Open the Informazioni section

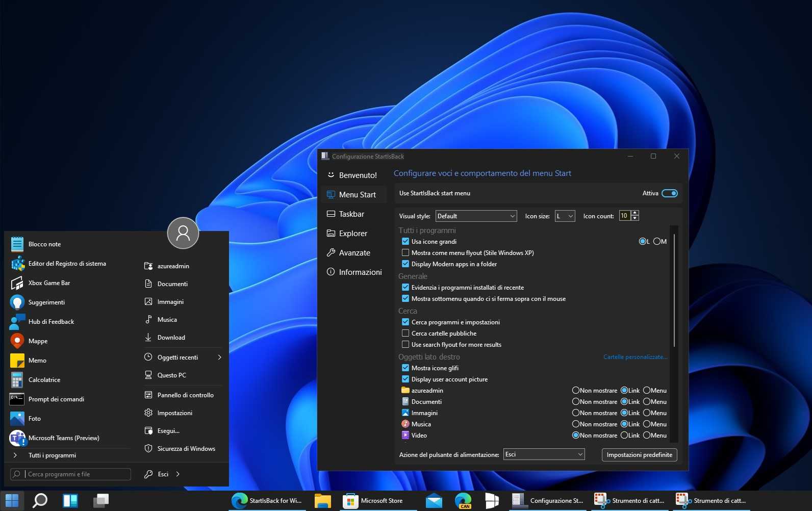coord(352,272)
